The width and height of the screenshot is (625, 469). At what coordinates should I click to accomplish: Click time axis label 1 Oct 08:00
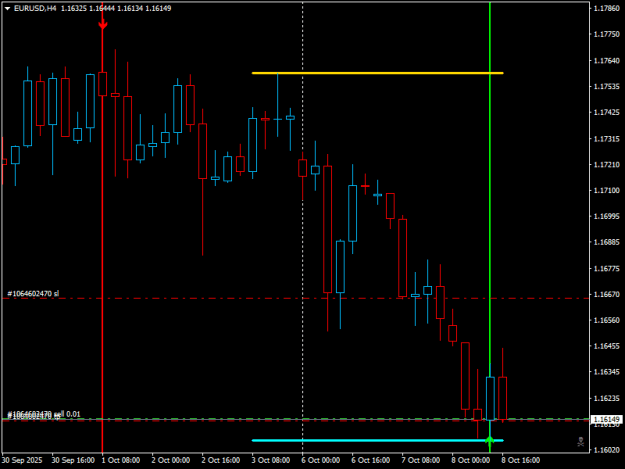point(121,460)
